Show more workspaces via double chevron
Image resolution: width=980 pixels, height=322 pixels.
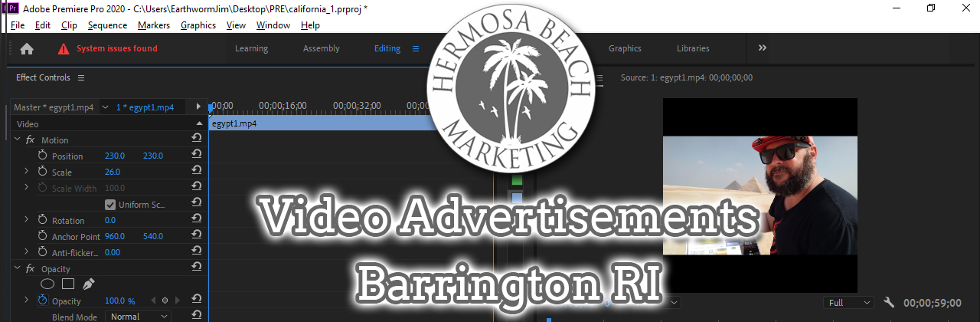[x=762, y=48]
